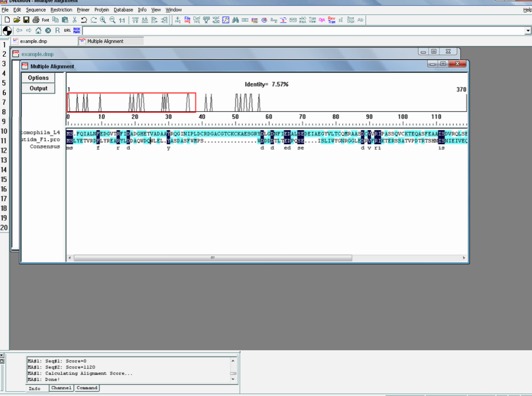Print using the printer icon
The height and width of the screenshot is (396, 532).
point(35,20)
